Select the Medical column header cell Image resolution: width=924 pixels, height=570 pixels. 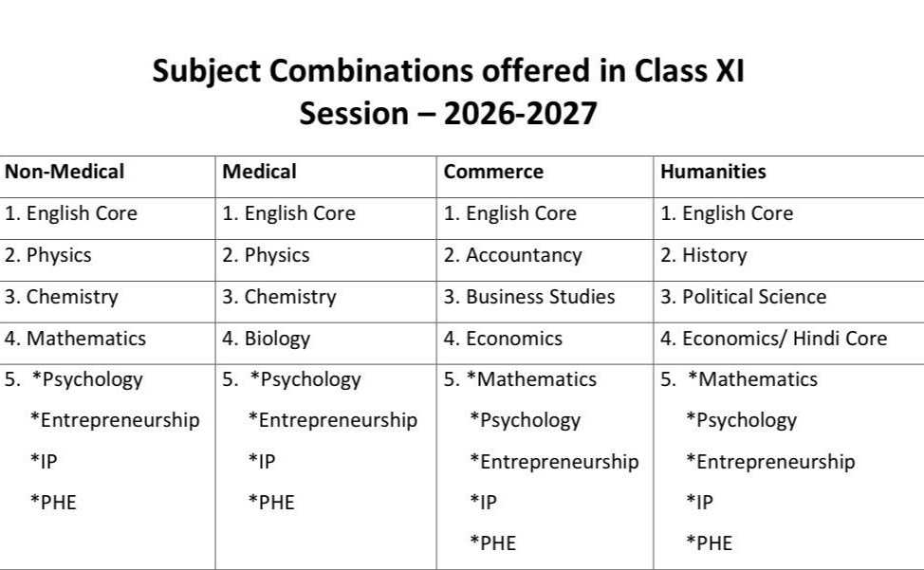(x=259, y=172)
